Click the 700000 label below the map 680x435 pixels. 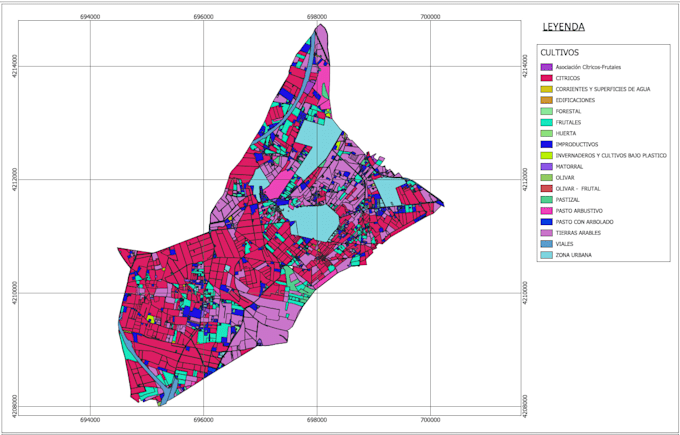click(430, 420)
